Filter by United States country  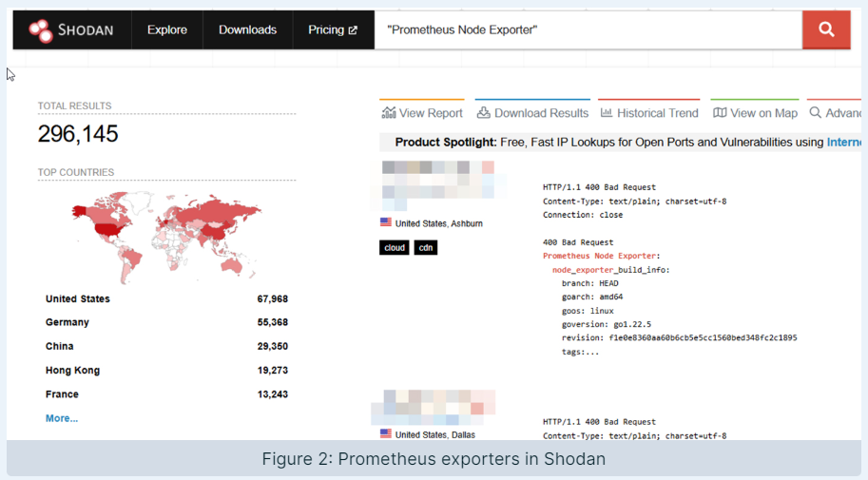point(78,299)
